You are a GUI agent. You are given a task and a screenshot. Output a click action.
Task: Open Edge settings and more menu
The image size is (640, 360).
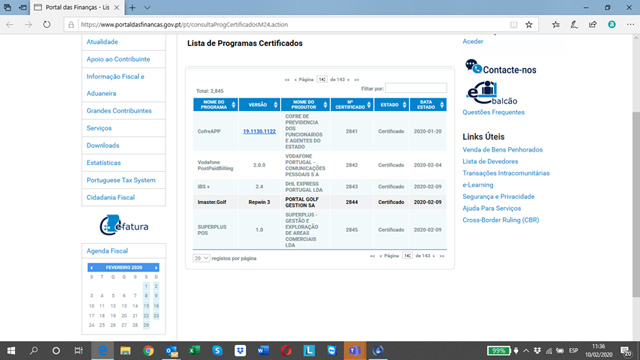[x=630, y=24]
